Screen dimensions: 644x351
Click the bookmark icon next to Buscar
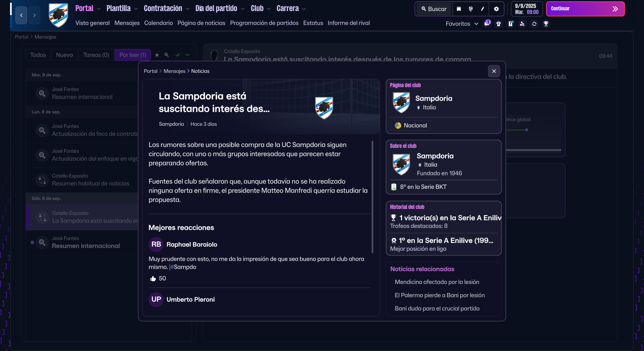[459, 9]
